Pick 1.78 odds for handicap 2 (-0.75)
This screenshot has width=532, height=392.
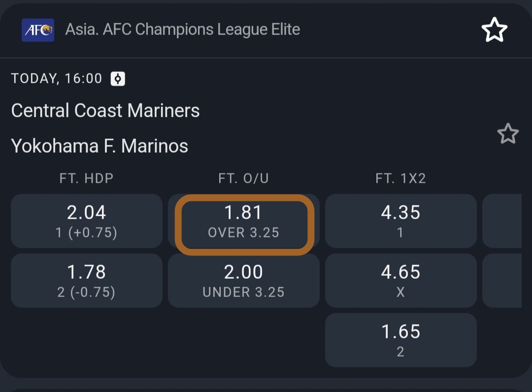click(x=87, y=281)
